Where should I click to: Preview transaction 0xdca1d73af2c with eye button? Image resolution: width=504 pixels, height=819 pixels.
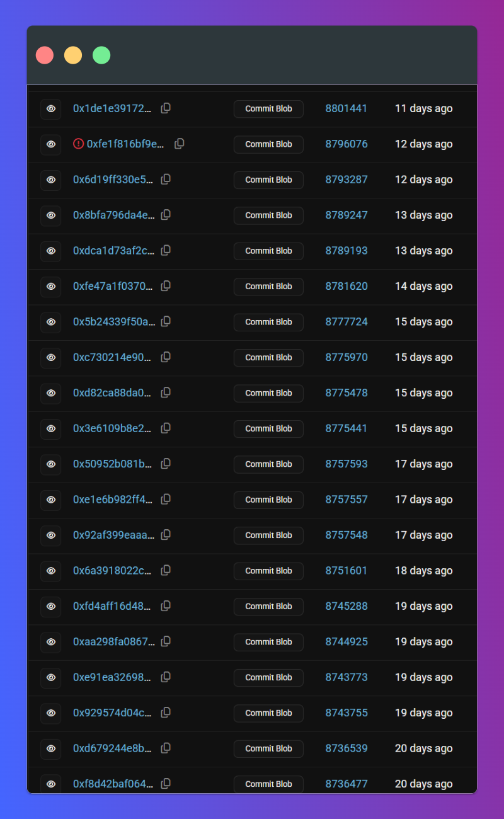(x=51, y=251)
